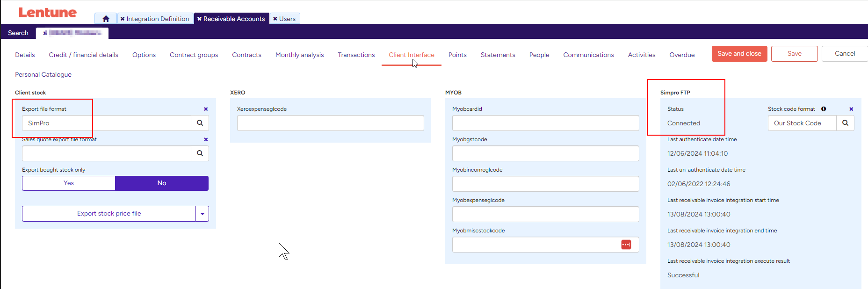This screenshot has width=868, height=289.
Task: Open the Transactions tab
Action: [x=356, y=55]
